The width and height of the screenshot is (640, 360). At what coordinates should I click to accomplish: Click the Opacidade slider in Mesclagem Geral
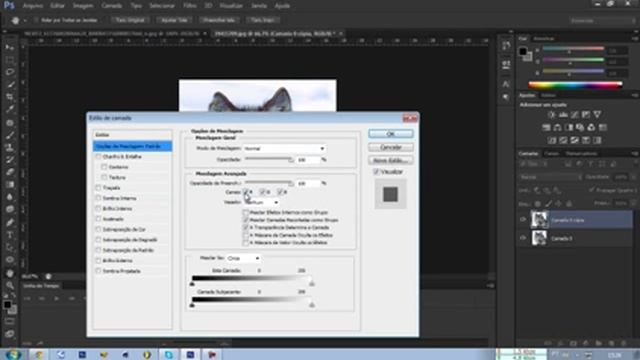[269, 160]
